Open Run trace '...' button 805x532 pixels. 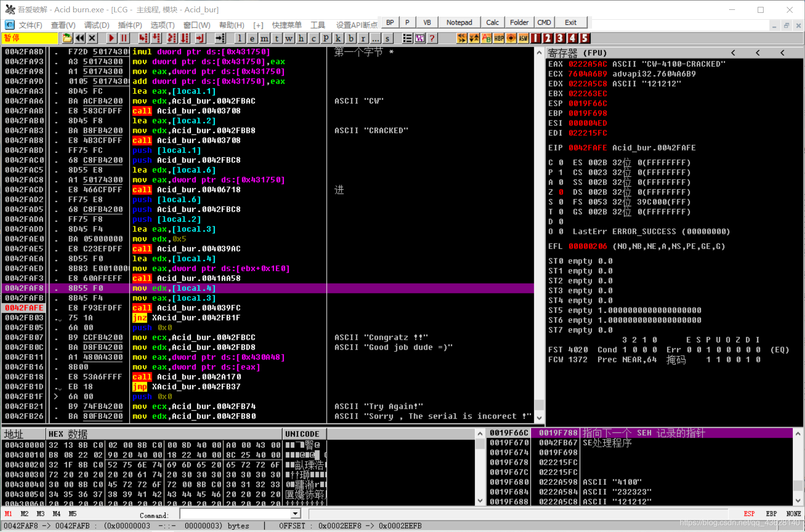click(x=375, y=38)
